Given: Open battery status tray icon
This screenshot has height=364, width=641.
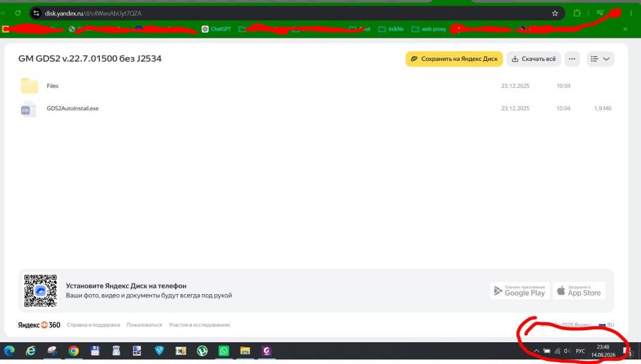Looking at the screenshot, I should [547, 351].
